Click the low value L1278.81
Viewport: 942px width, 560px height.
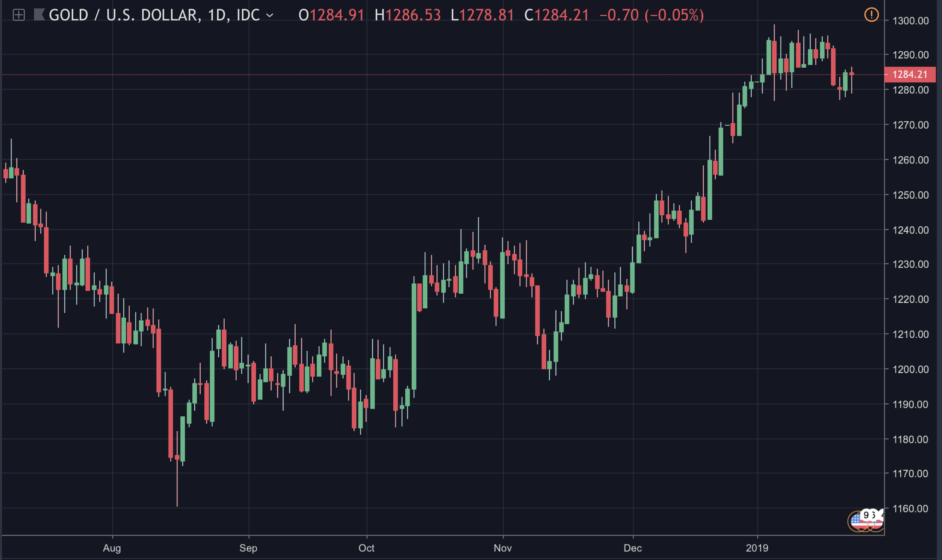482,15
